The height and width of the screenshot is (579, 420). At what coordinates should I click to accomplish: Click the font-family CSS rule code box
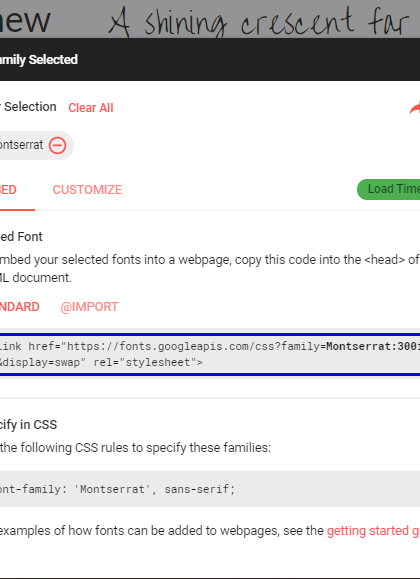tap(210, 489)
